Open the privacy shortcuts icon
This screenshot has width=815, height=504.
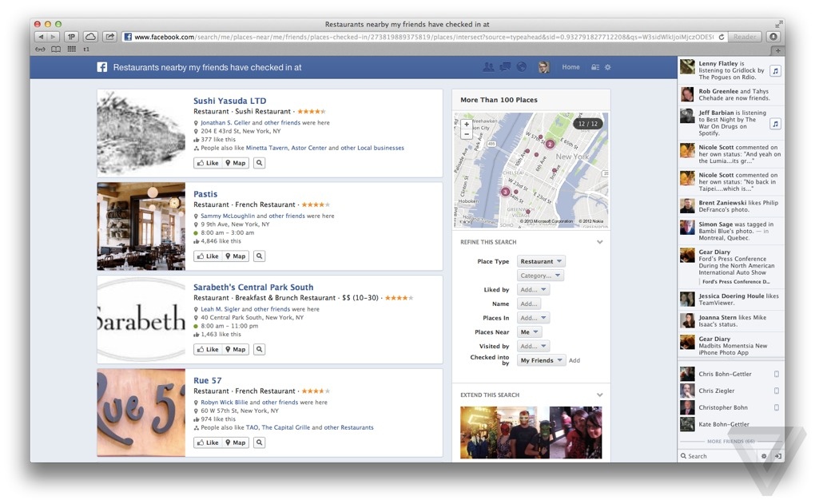click(595, 67)
